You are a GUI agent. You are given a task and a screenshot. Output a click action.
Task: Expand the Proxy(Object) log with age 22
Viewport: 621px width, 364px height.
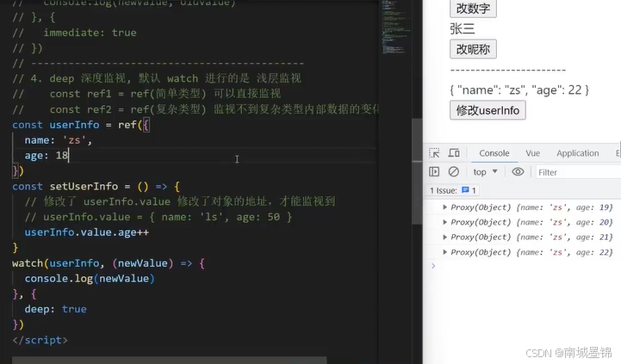tap(444, 252)
